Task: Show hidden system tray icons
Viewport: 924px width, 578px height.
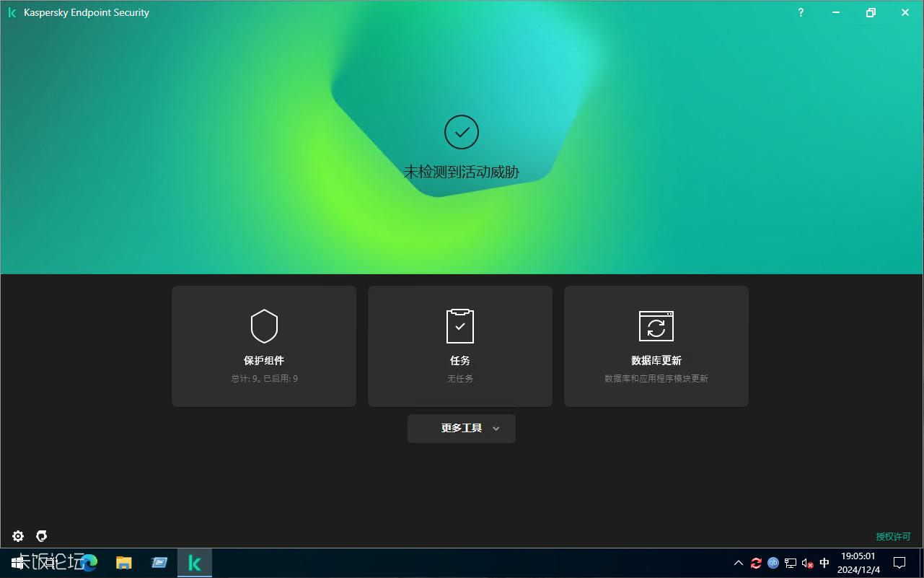Action: tap(739, 563)
